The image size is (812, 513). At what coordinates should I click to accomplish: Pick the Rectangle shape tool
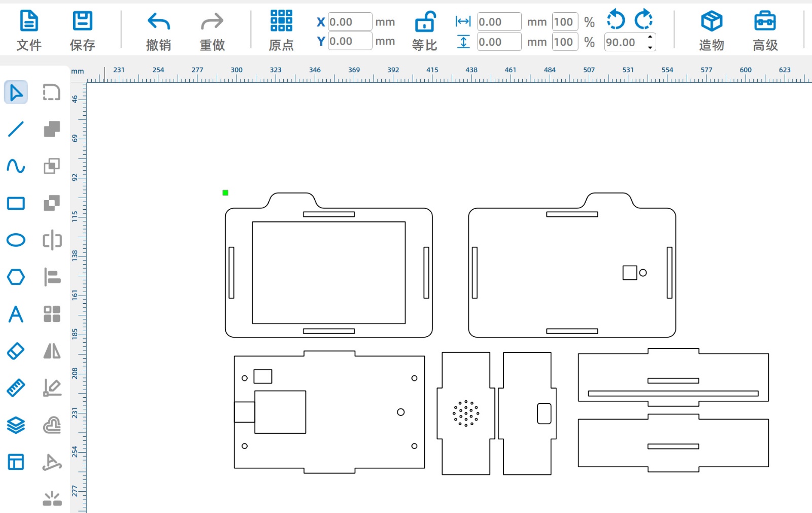click(x=16, y=203)
